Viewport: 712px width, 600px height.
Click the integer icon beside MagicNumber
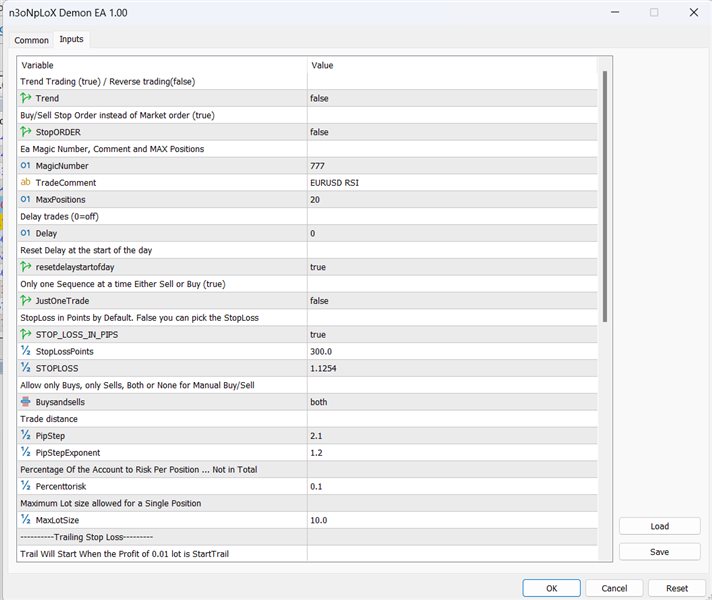[x=25, y=165]
